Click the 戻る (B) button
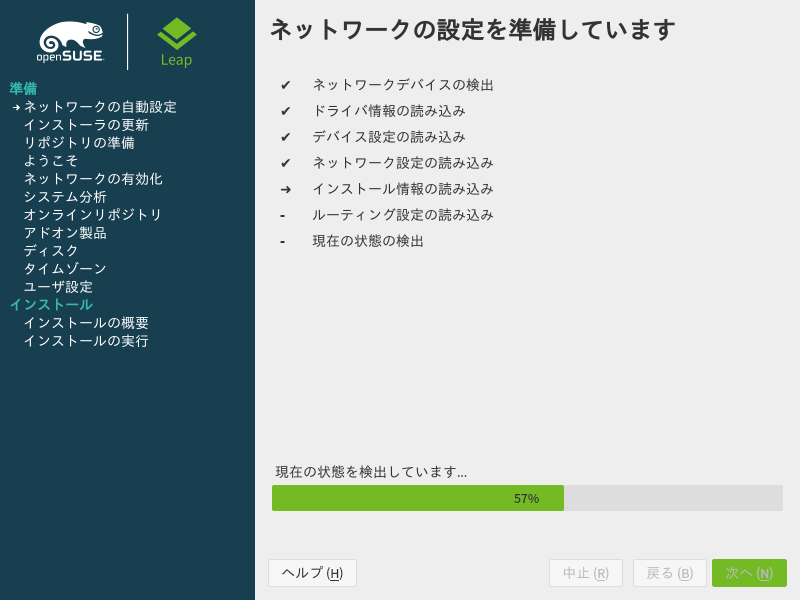This screenshot has height=600, width=800. click(669, 573)
